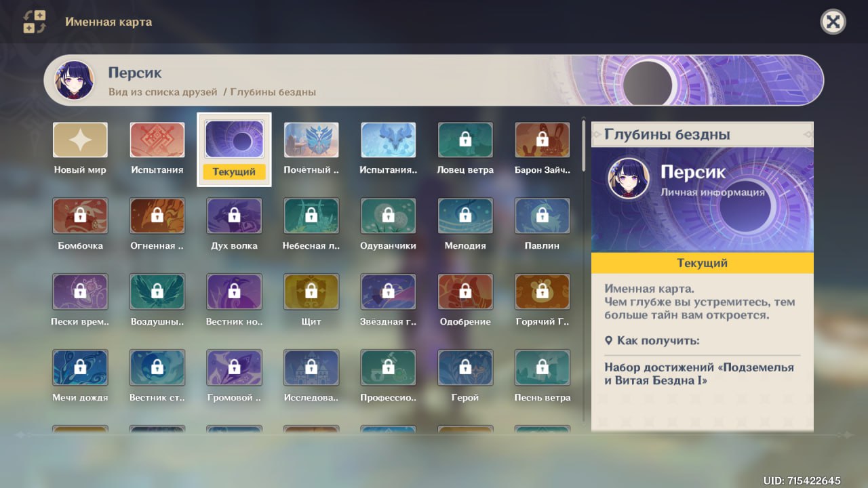The height and width of the screenshot is (488, 868).
Task: Click the locked Вестник но.. namecard
Action: click(x=234, y=301)
